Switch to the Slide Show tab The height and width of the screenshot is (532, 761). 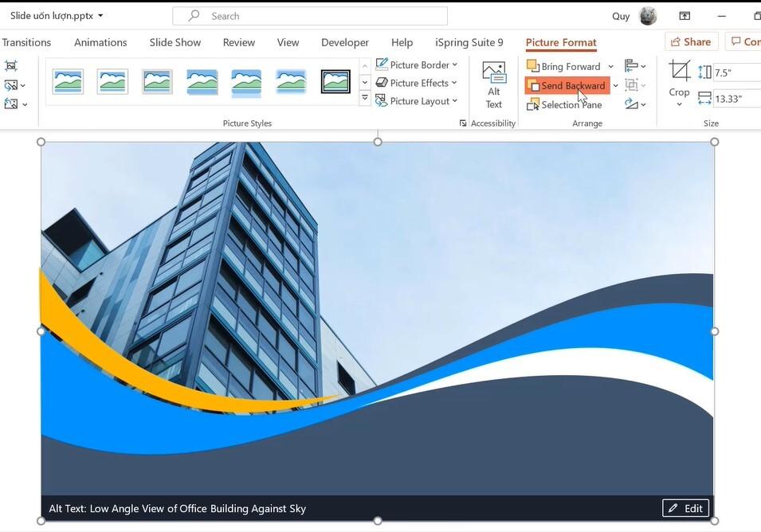[x=175, y=43]
